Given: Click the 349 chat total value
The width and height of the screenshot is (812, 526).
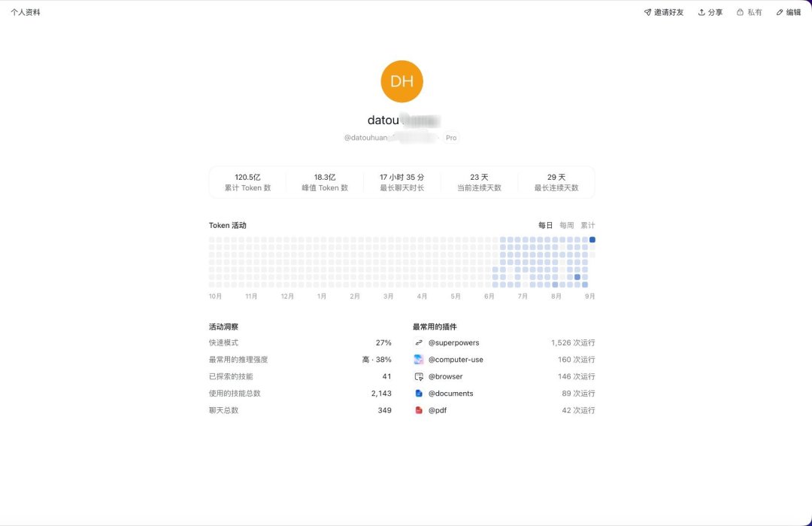Looking at the screenshot, I should click(385, 410).
